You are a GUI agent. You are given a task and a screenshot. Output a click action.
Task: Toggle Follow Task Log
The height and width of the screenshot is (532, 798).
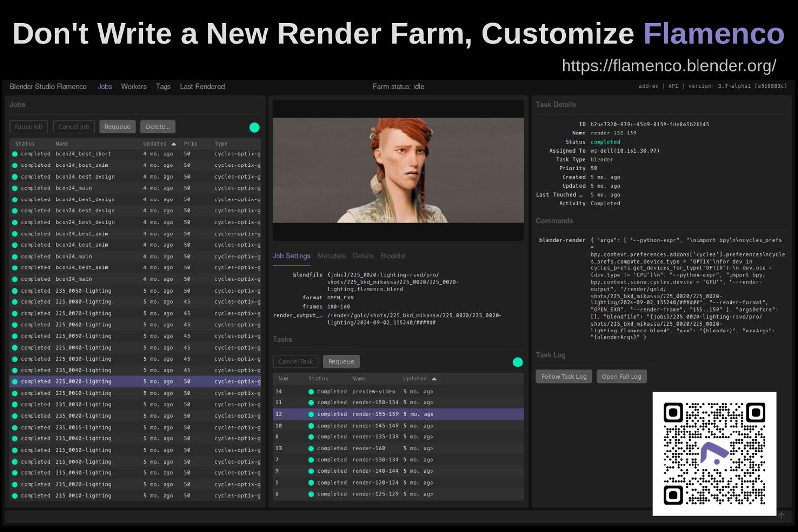pyautogui.click(x=564, y=376)
